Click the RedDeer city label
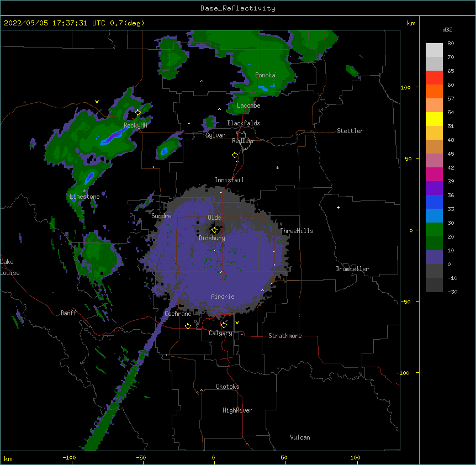This screenshot has height=465, width=476. pos(243,141)
